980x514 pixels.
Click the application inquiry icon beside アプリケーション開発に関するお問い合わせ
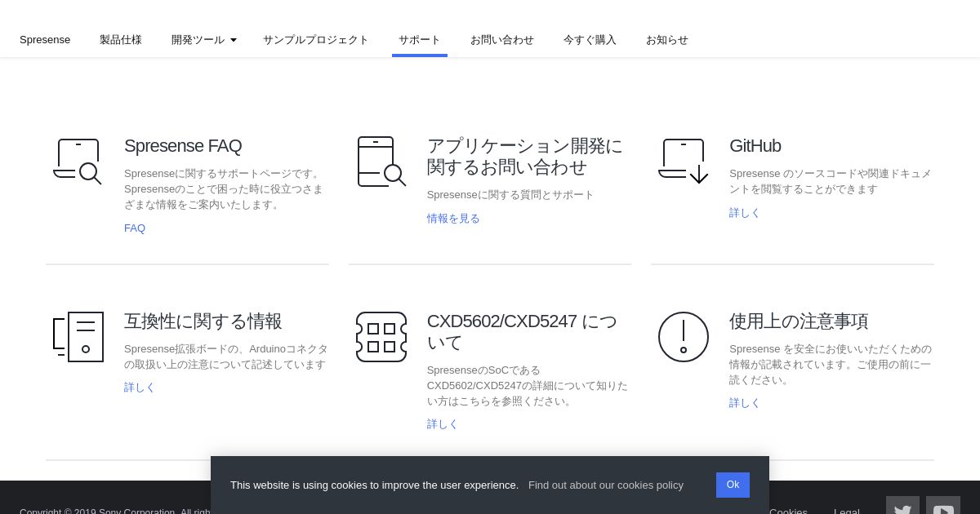point(381,162)
